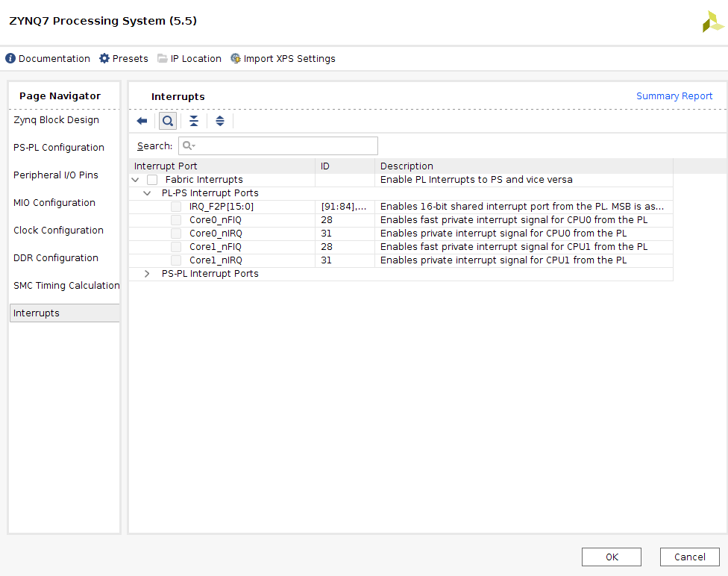Check the IRQ_F2P[15:0] checkbox
The image size is (728, 576).
click(x=176, y=207)
